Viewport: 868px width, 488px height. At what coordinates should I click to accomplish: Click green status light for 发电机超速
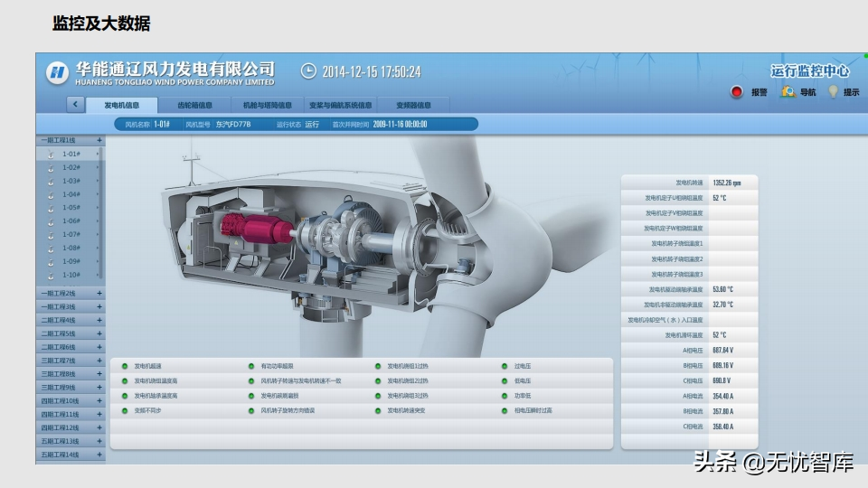[125, 366]
